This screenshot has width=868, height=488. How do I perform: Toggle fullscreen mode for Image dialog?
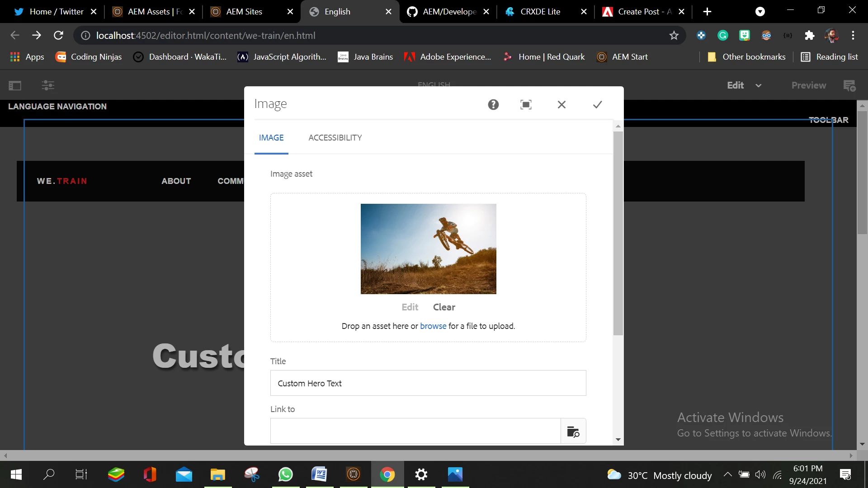coord(526,105)
